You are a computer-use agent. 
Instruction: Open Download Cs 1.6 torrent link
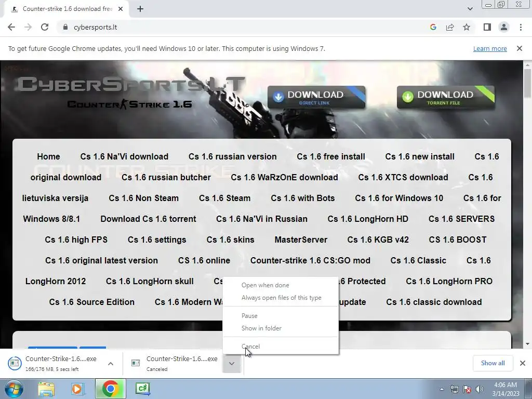pos(148,219)
